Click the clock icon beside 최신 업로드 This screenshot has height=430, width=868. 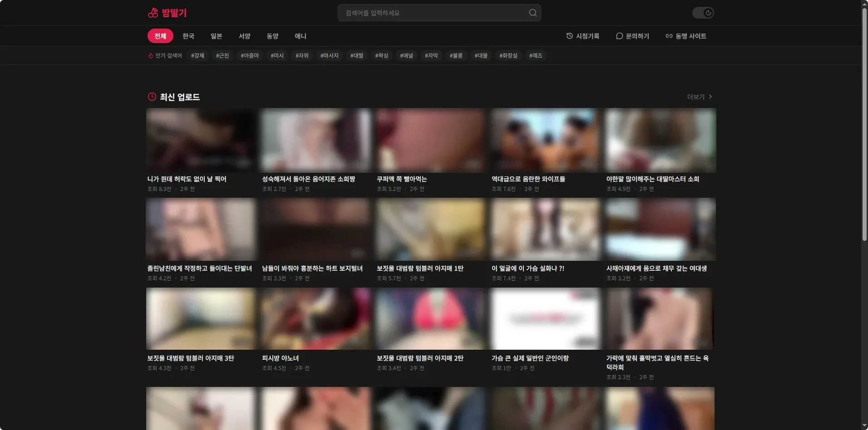coord(152,97)
